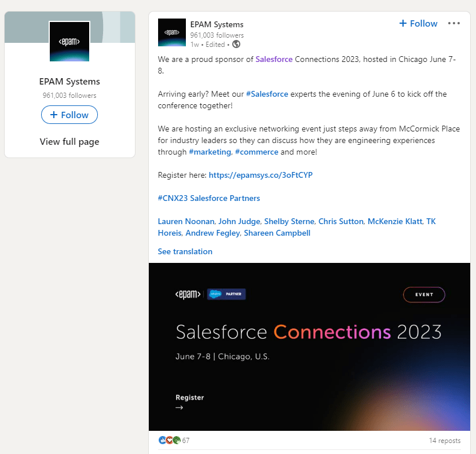Viewport: 476px width, 454px height.
Task: Open Lauren Noonan's profile mention
Action: pos(186,222)
